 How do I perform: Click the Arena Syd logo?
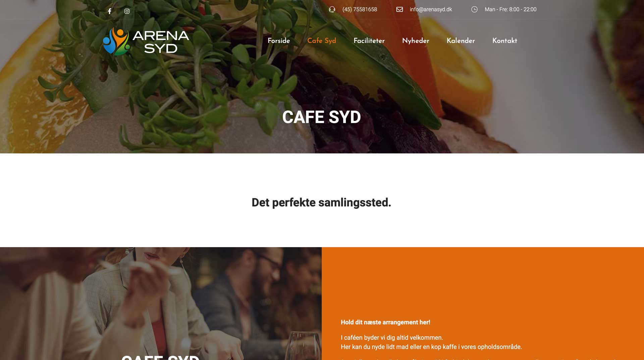pyautogui.click(x=146, y=41)
